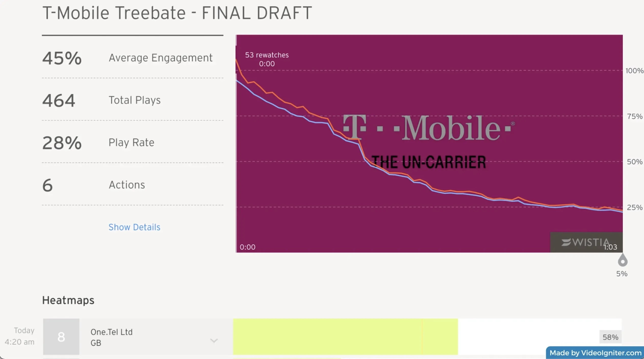644x359 pixels.
Task: Click the T-Mobile logo in the video
Action: pyautogui.click(x=429, y=127)
